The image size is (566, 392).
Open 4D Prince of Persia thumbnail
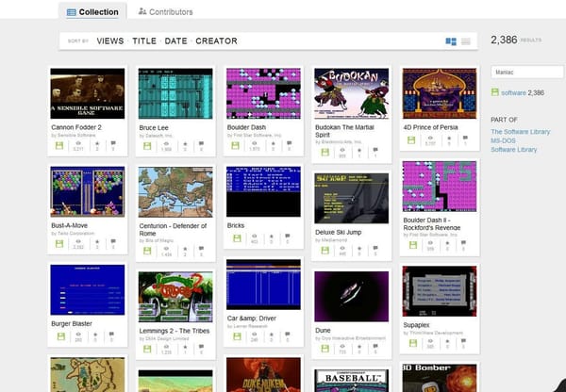tap(440, 93)
